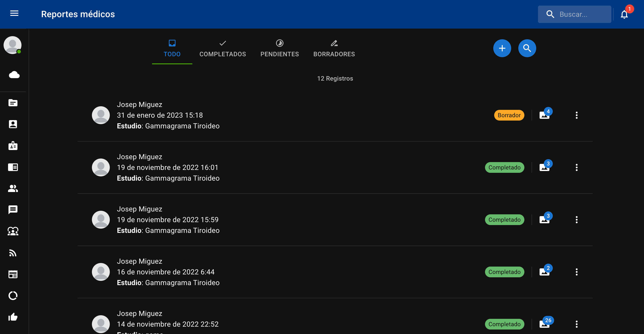The width and height of the screenshot is (644, 334).
Task: Click the blue plus button to create report
Action: [502, 48]
